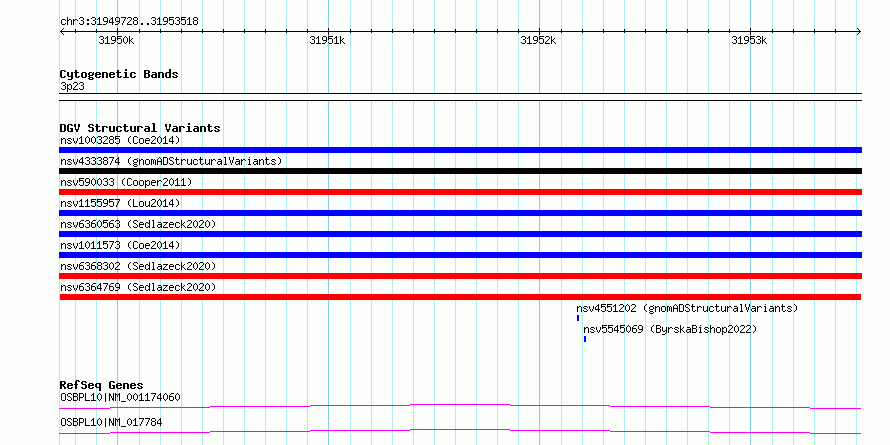This screenshot has width=890, height=445.
Task: Open the blue nsv1155957 Lou2014 bar
Action: [x=460, y=213]
